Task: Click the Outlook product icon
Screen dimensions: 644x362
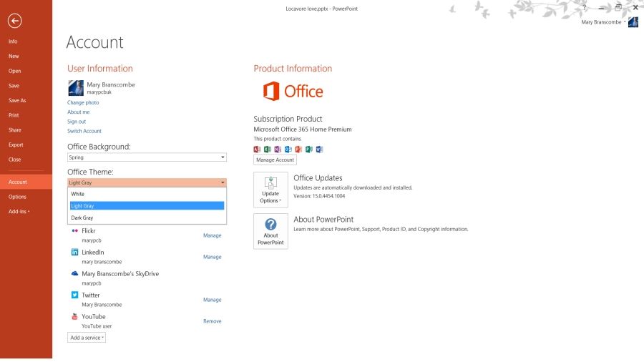Action: point(288,150)
